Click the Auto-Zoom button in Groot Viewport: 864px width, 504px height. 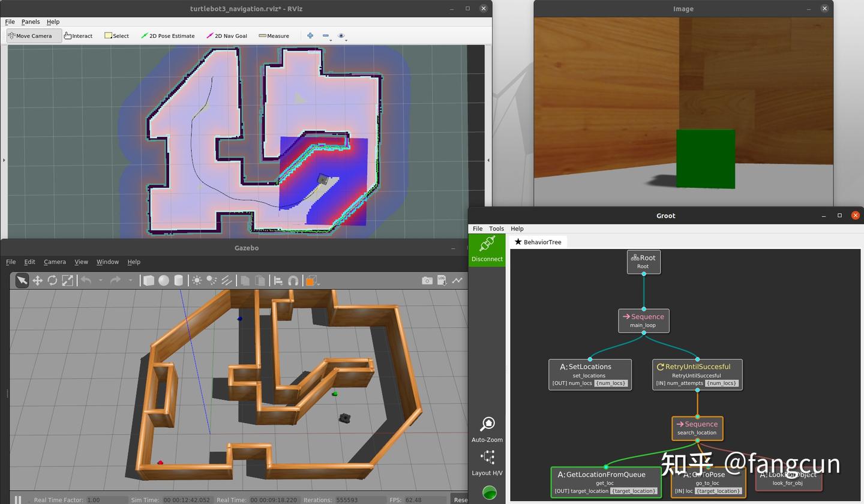(x=487, y=430)
